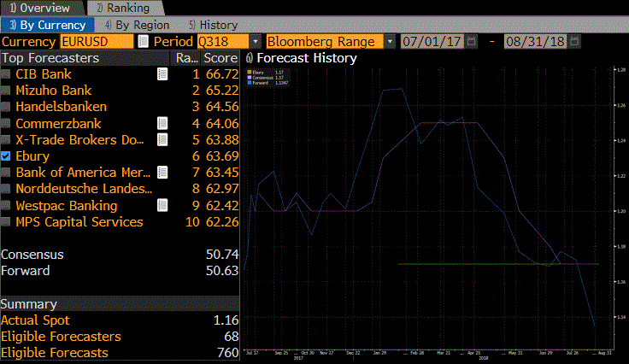
Task: Click the Forward score 50.63
Action: [x=222, y=271]
